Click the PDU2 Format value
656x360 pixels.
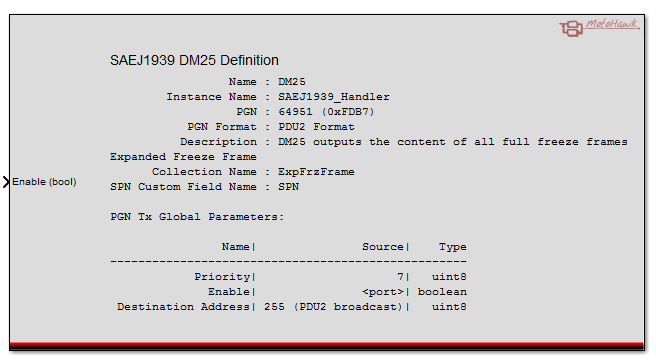coord(316,127)
